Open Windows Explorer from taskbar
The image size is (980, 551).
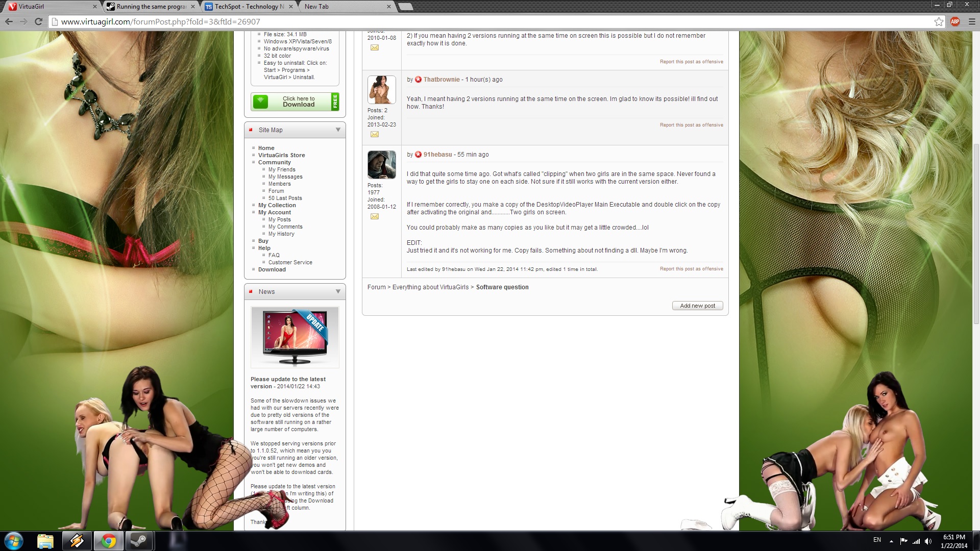point(45,541)
